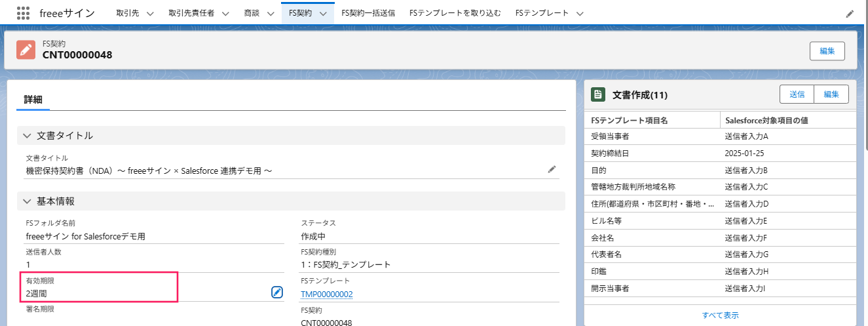Open FS契約一括送信 tab

(x=368, y=13)
